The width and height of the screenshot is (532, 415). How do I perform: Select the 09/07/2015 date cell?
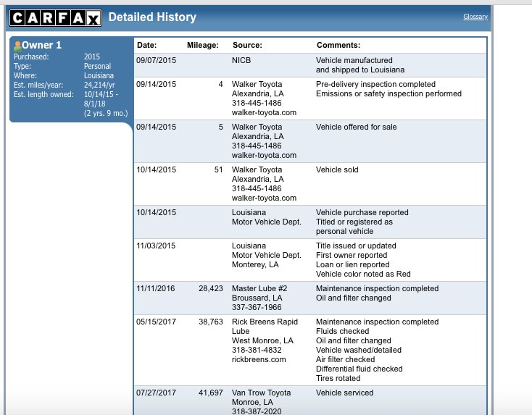coord(156,60)
